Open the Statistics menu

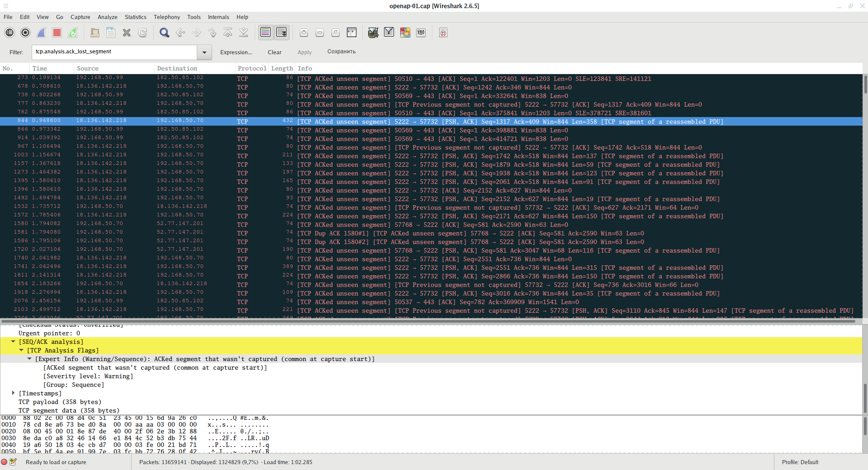[x=135, y=17]
